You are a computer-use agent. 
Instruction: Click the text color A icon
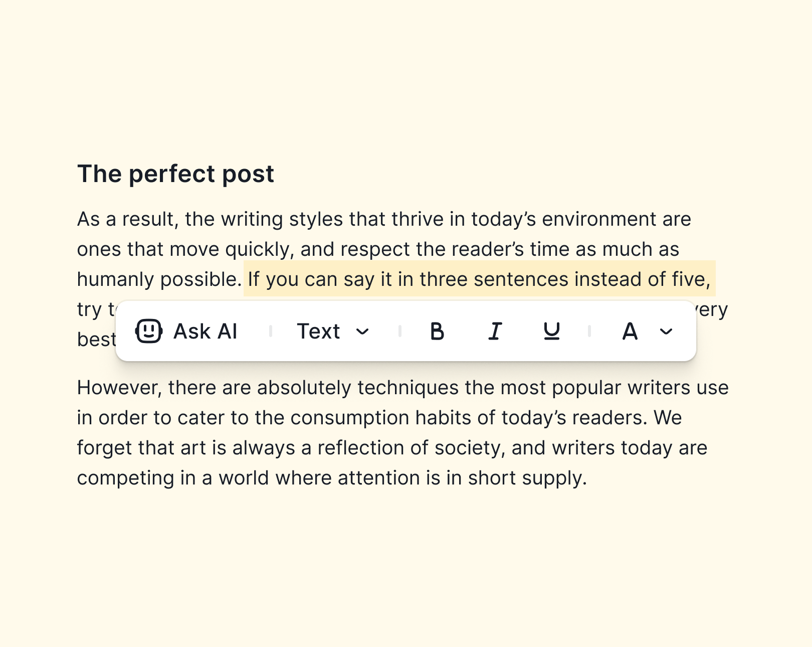[x=630, y=331]
